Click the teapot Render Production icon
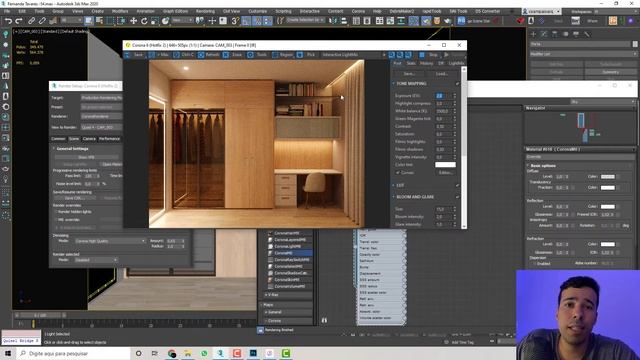 pos(448,20)
